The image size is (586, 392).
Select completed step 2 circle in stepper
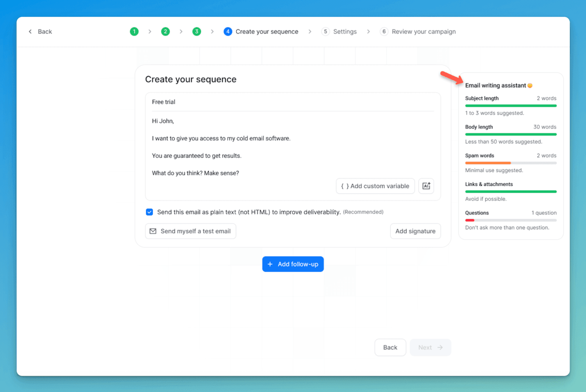165,31
